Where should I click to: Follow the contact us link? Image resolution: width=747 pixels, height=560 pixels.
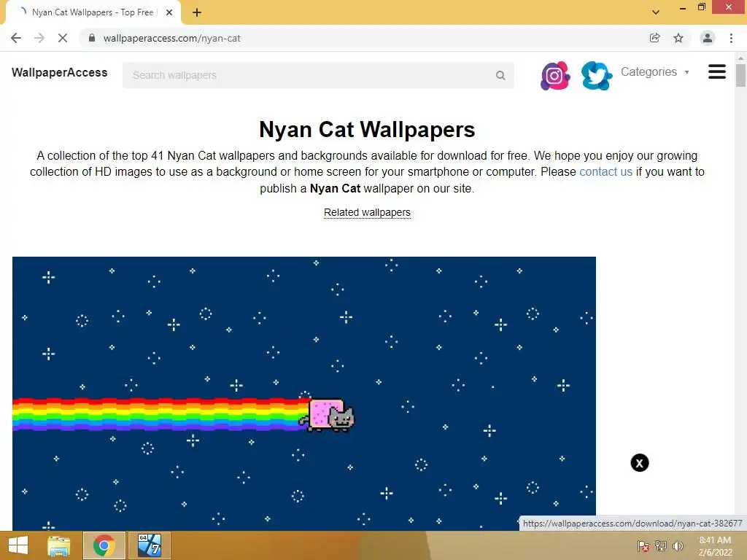point(605,171)
